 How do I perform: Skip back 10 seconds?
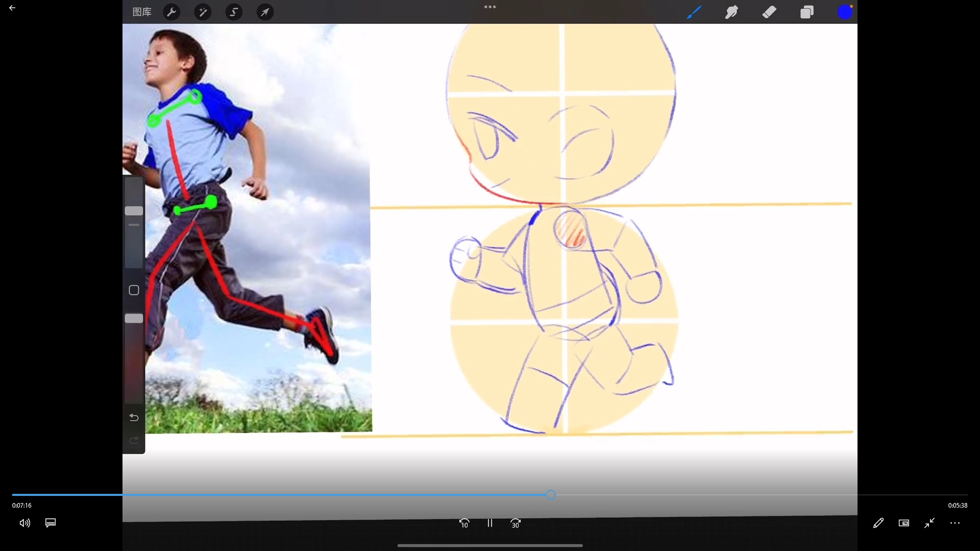click(464, 523)
